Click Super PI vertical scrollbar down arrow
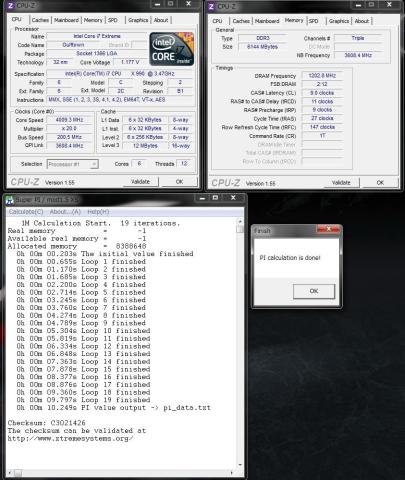The width and height of the screenshot is (405, 480). coord(240,465)
